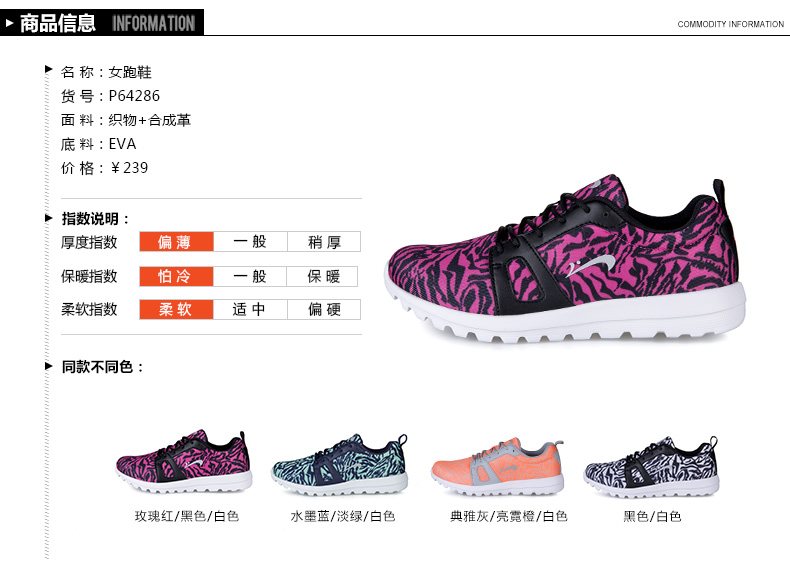Pick the 适中 softness option
The width and height of the screenshot is (790, 575).
coord(250,309)
